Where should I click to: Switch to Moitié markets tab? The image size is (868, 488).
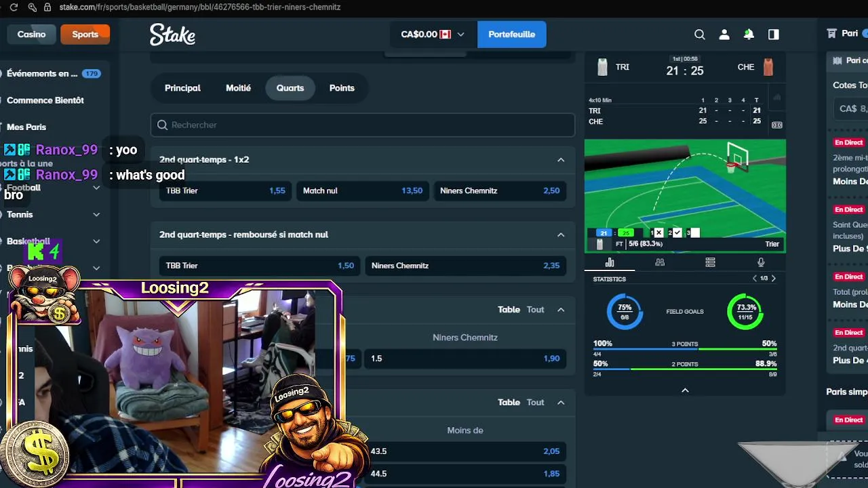pos(238,88)
